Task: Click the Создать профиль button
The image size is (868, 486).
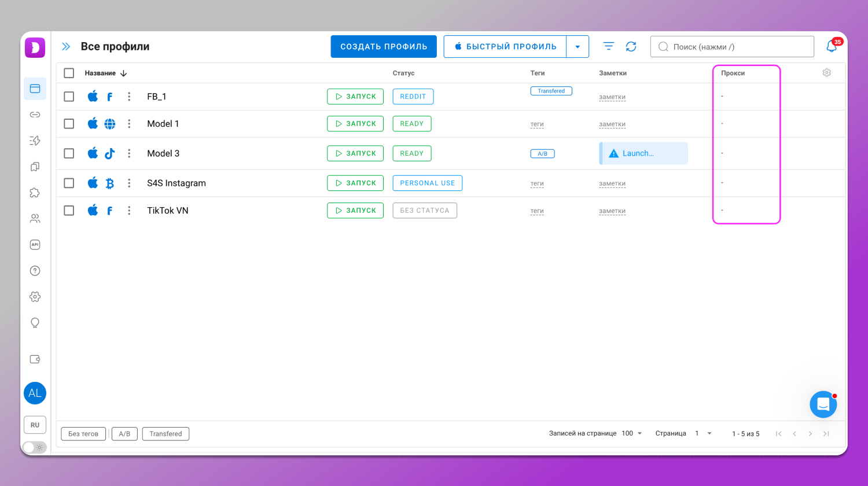Action: [384, 47]
